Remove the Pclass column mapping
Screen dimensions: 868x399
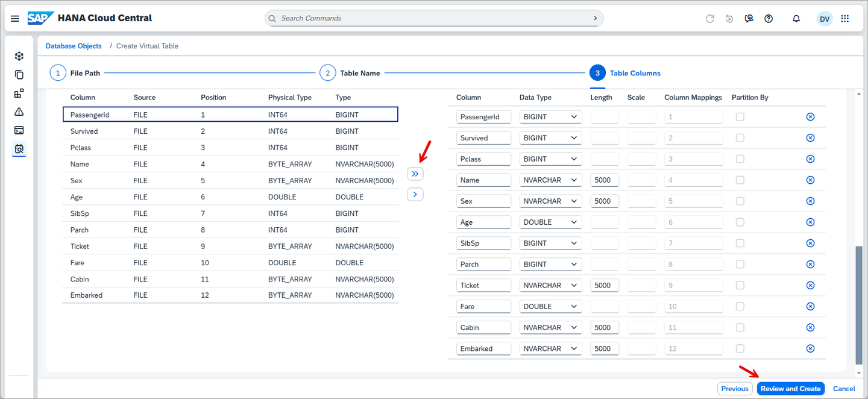(810, 159)
